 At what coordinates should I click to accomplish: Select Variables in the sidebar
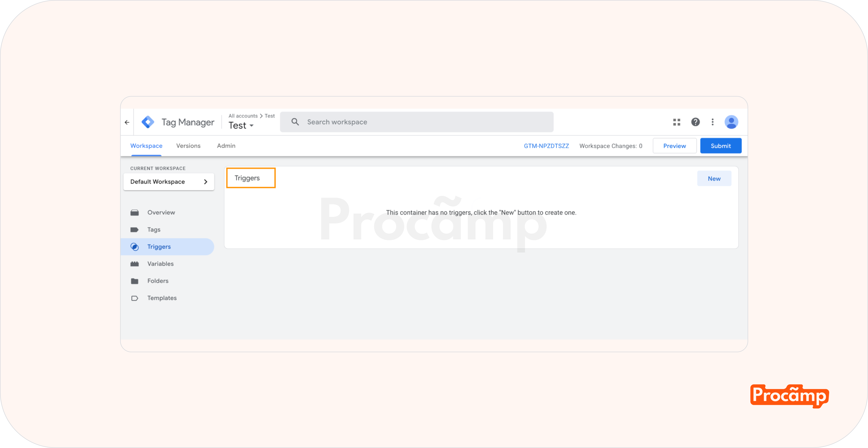click(160, 264)
